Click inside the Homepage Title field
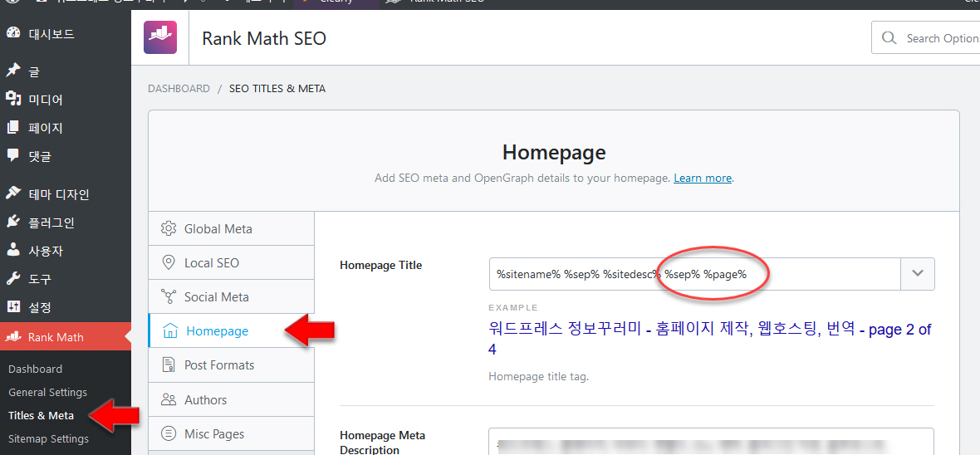 pos(695,274)
